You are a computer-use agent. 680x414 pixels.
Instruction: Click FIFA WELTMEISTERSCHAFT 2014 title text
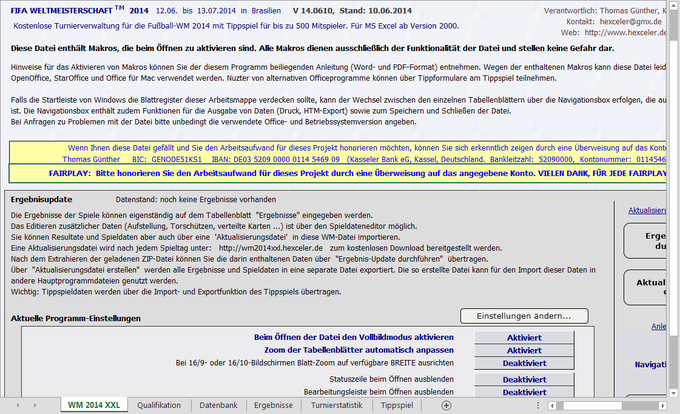(x=79, y=10)
